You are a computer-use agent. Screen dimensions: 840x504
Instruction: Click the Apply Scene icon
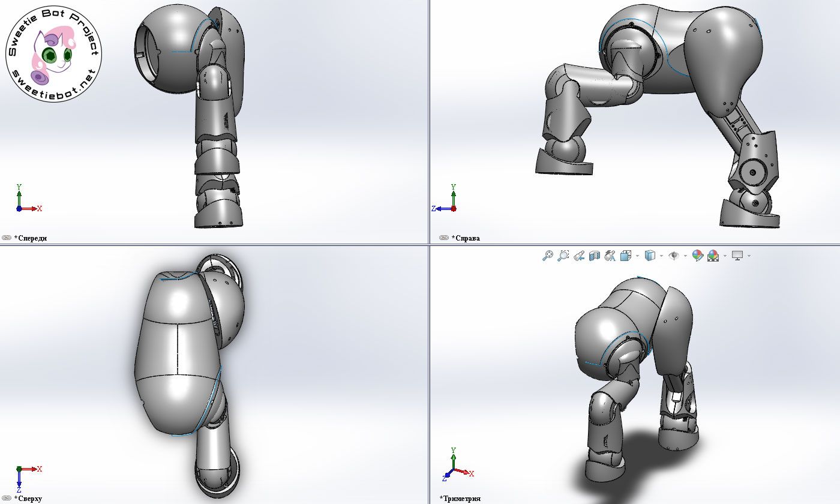(x=713, y=256)
